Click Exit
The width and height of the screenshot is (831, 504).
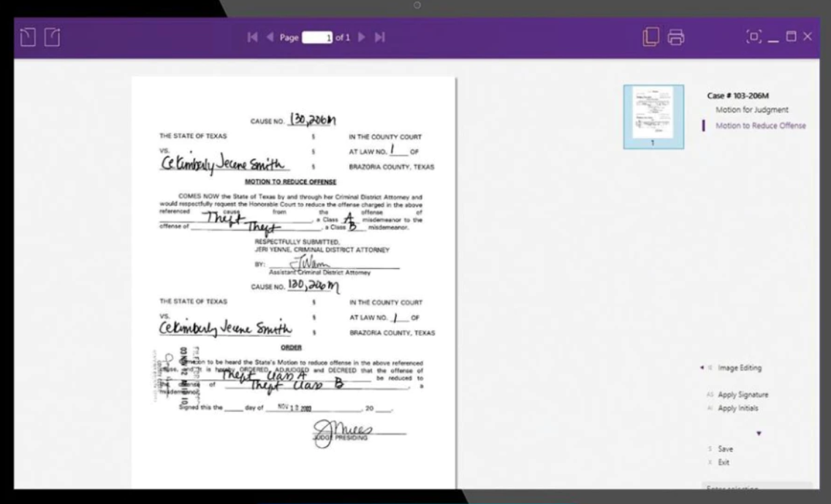click(x=724, y=462)
